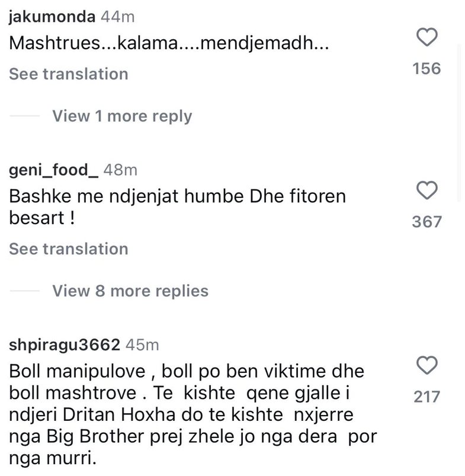Like jakumonda's comment with the heart
This screenshot has width=465, height=476.
tap(427, 39)
